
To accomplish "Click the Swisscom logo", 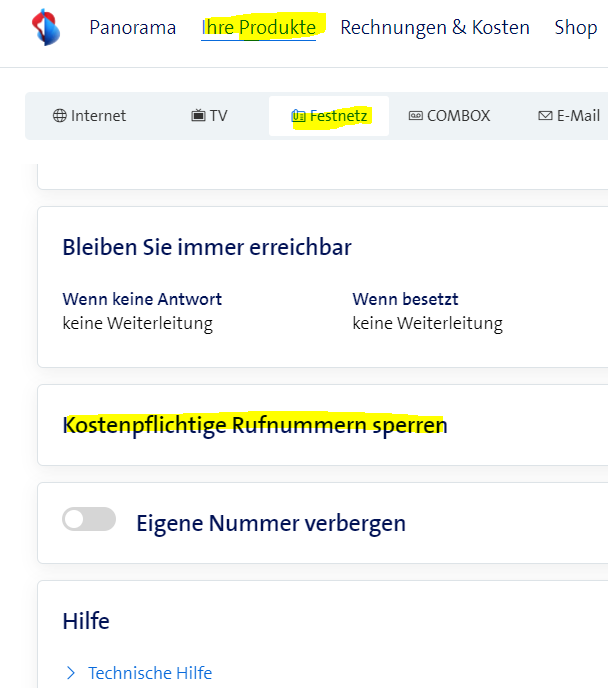I will (x=44, y=27).
